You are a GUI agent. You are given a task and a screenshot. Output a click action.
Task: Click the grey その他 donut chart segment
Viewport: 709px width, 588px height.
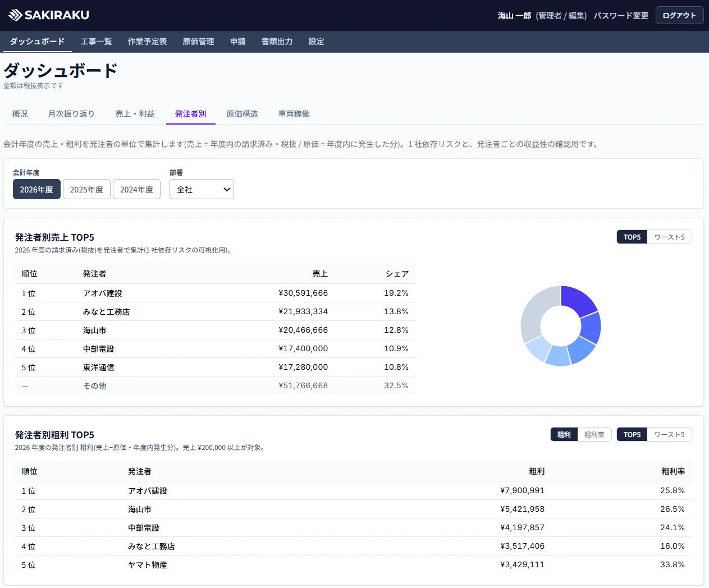tap(534, 311)
